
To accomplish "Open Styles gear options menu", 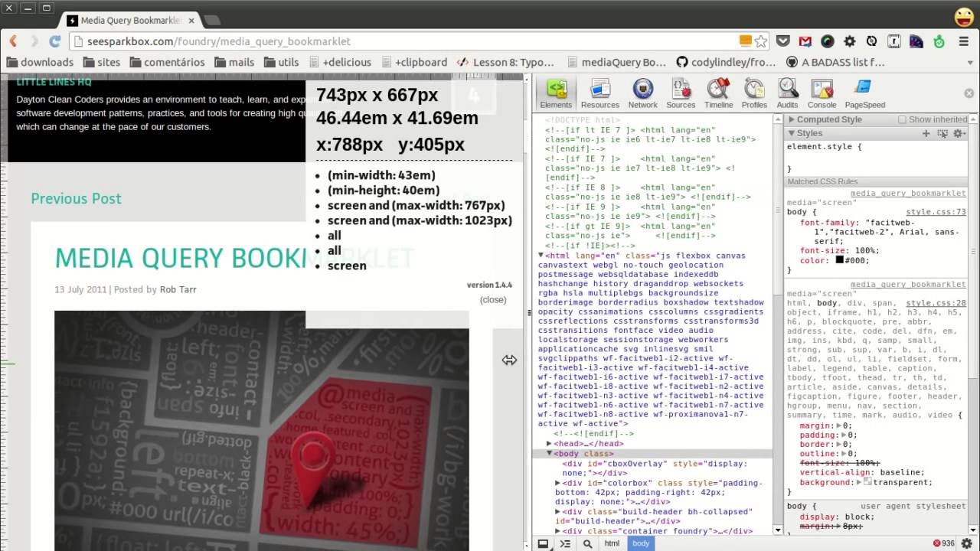I will point(959,133).
